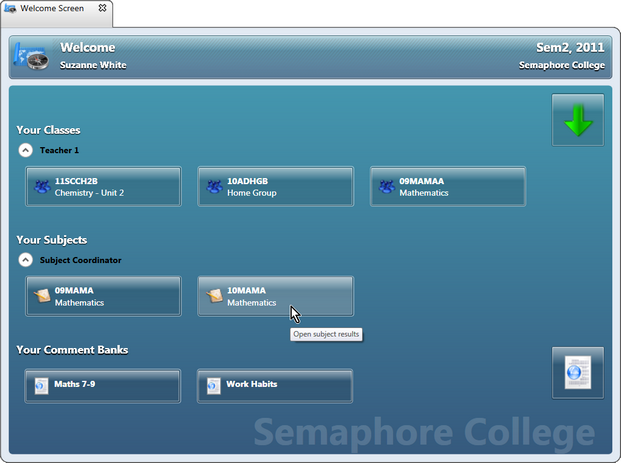Click the 'Subject Coordinator' group label
Screen dimensions: 621x463
(x=80, y=260)
